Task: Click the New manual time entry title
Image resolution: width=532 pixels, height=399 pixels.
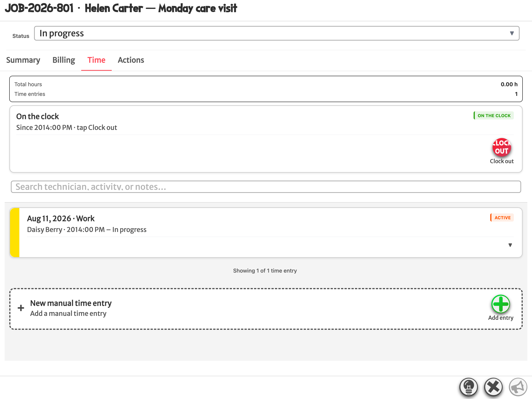Action: point(71,303)
